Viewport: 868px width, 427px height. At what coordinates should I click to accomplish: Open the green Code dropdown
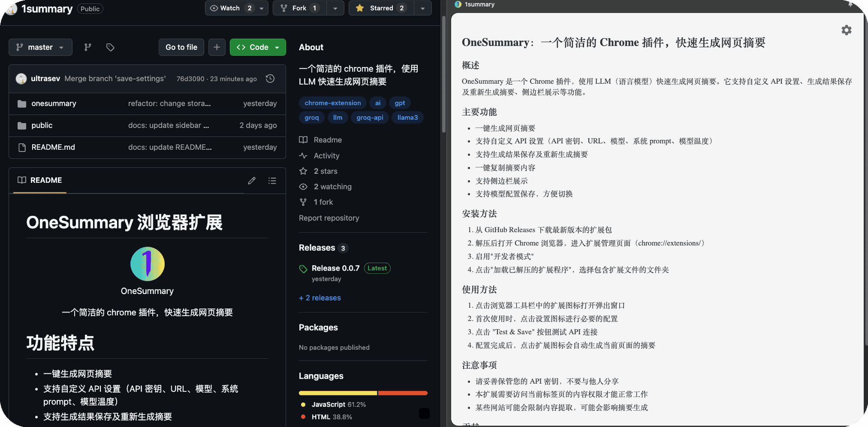258,47
